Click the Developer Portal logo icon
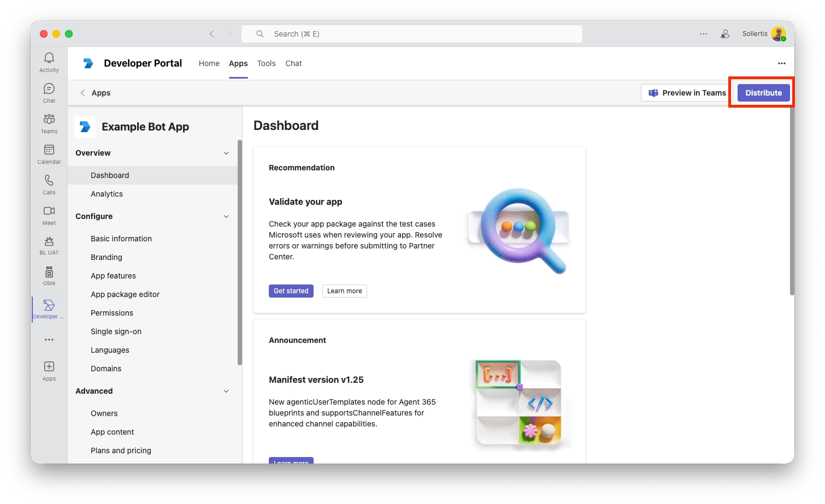825x504 pixels. click(88, 63)
